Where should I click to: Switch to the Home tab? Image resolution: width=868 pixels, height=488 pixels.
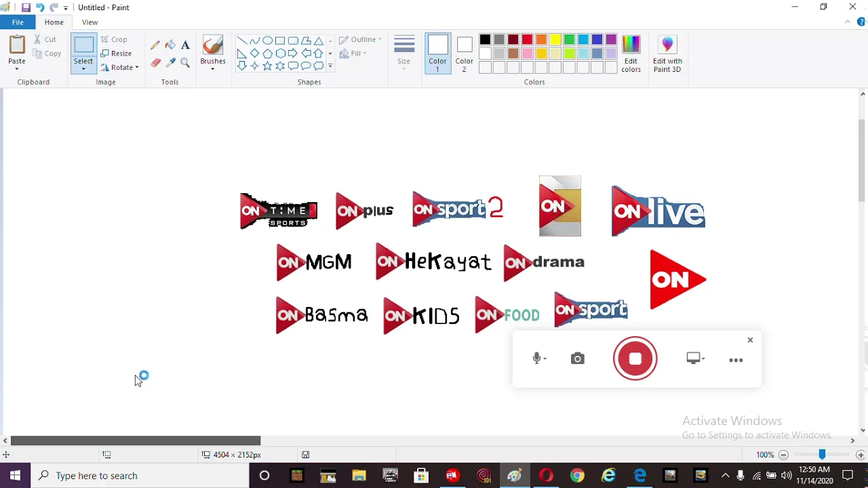click(54, 22)
